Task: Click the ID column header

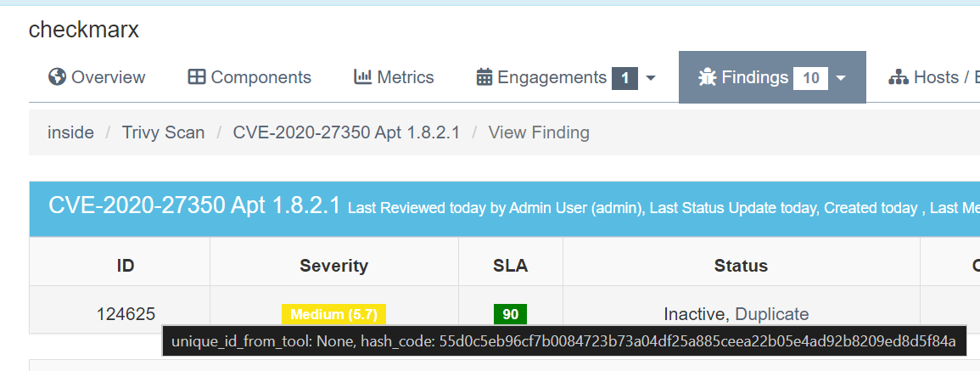Action: coord(125,266)
